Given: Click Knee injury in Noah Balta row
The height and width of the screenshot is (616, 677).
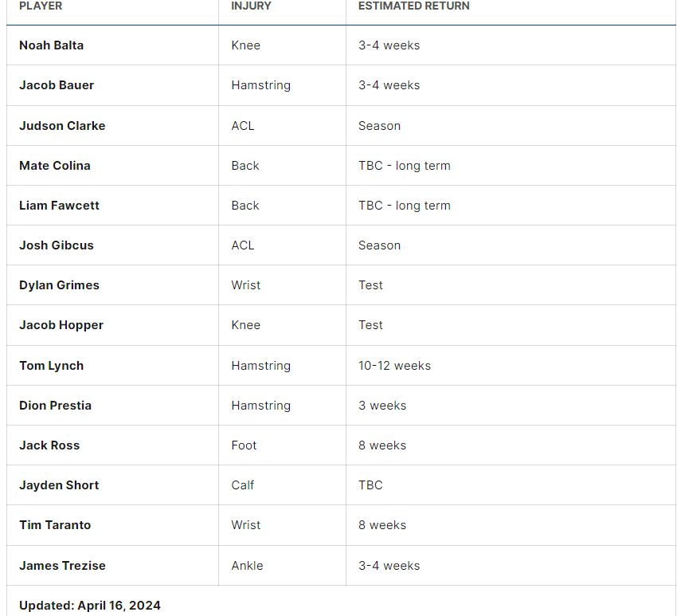Looking at the screenshot, I should tap(245, 45).
